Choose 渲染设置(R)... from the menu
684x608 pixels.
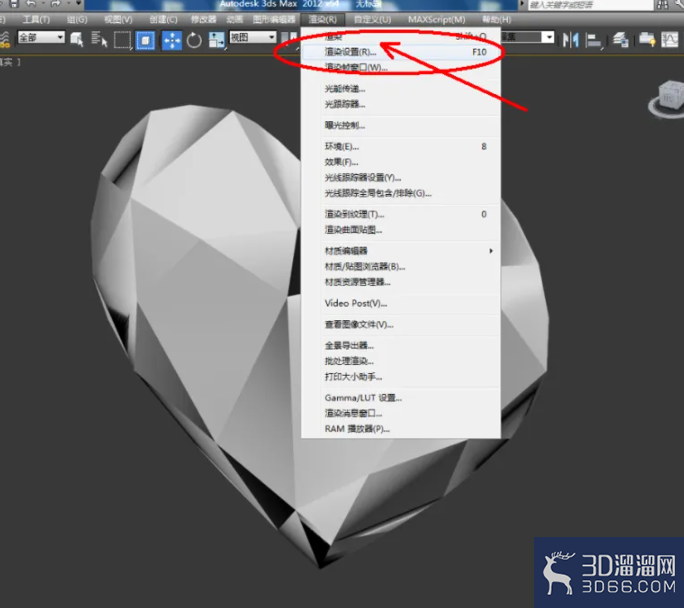[x=400, y=52]
